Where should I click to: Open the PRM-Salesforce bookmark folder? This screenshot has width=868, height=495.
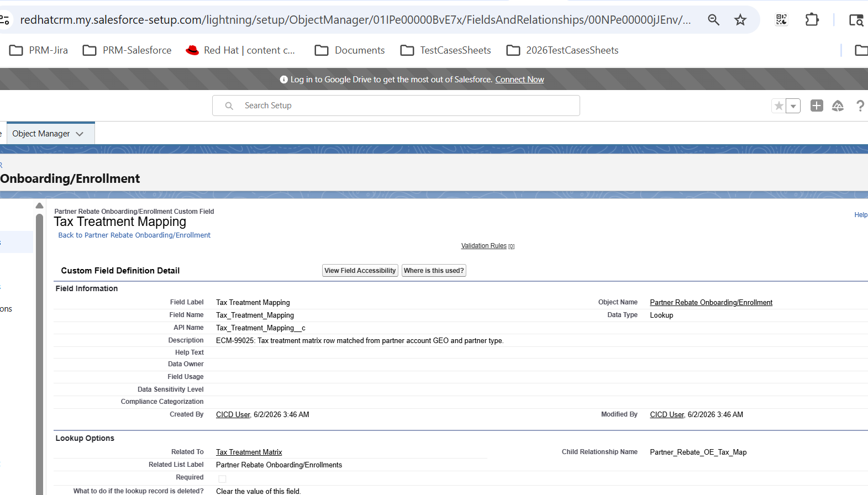coord(127,50)
